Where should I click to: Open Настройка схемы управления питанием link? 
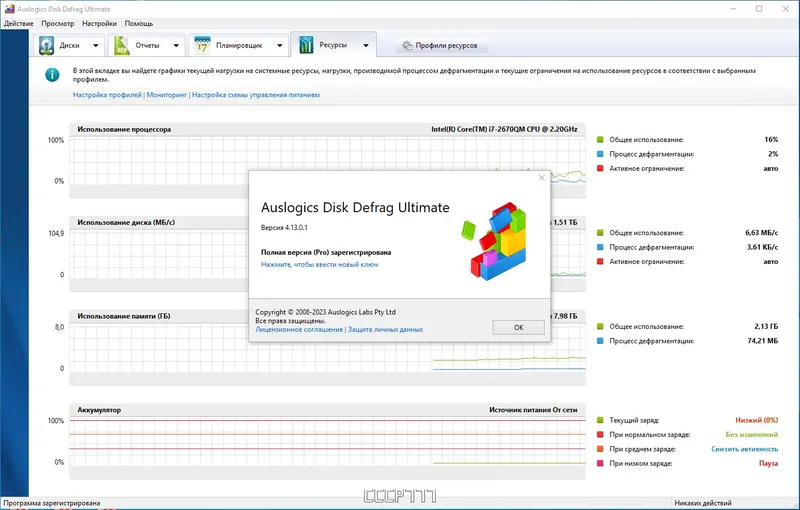256,95
